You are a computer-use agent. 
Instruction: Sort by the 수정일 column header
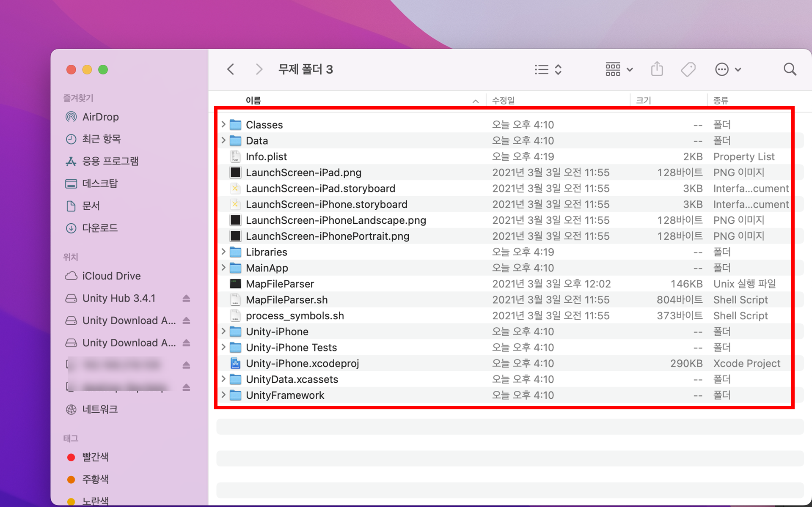pyautogui.click(x=503, y=100)
